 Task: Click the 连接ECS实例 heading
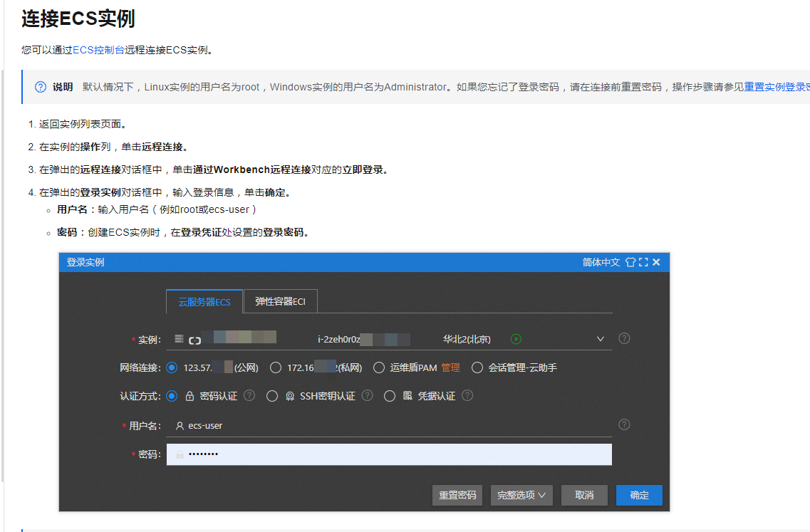[78, 19]
